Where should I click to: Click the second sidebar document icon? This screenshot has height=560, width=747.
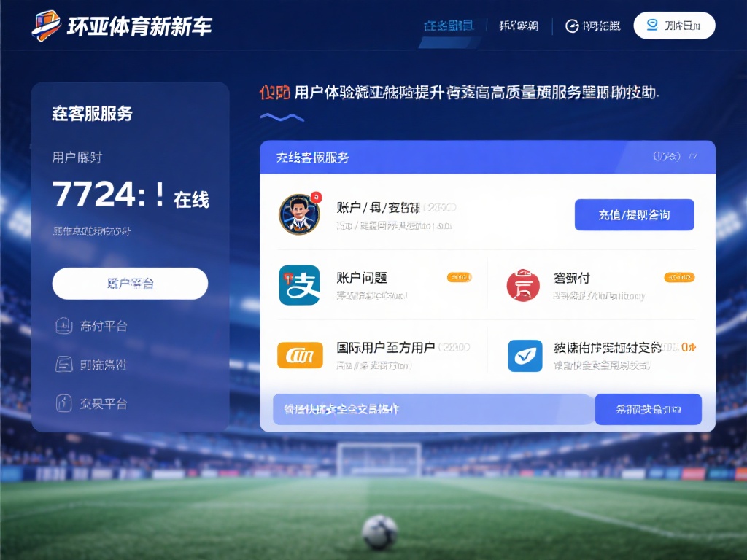[64, 365]
